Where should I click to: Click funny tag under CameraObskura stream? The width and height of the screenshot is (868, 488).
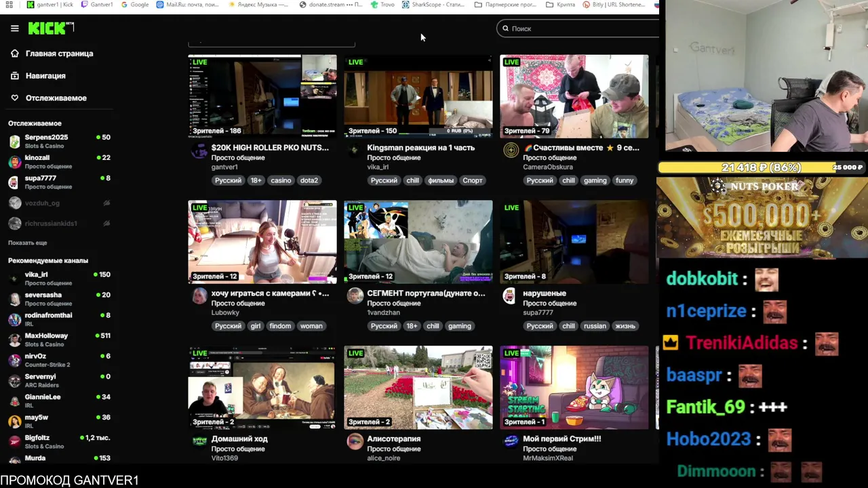tap(625, 180)
